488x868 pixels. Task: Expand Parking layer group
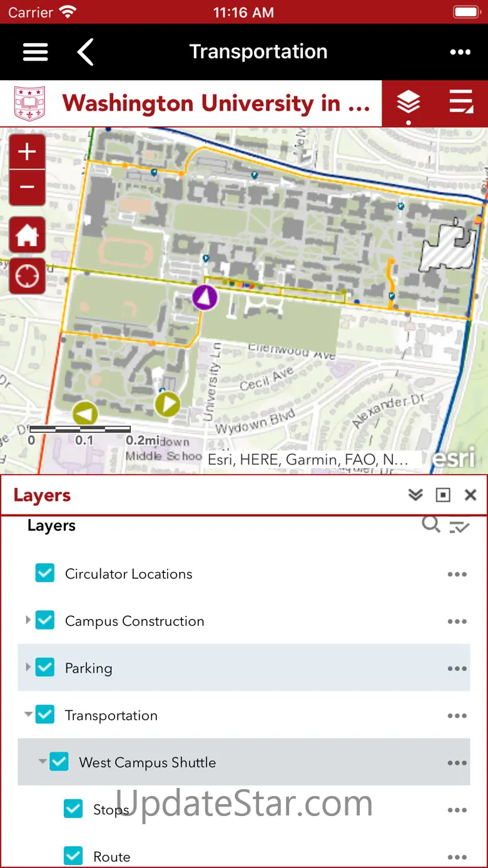28,667
